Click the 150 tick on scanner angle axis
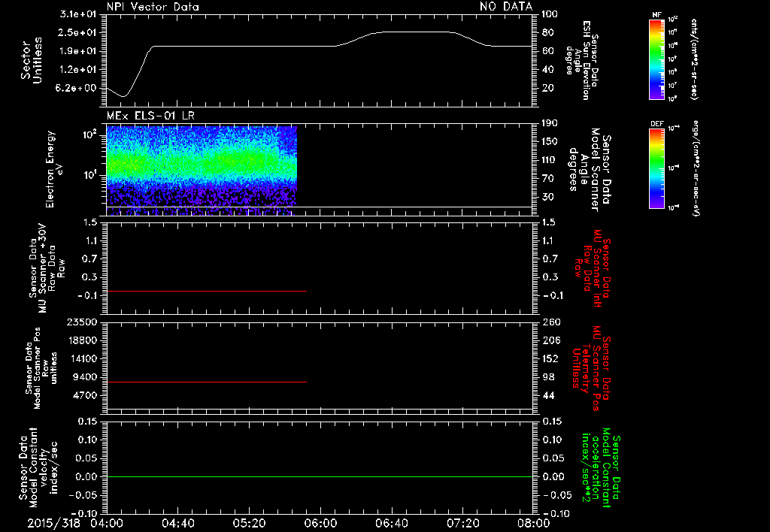Viewport: 770px width, 532px height. (x=550, y=142)
